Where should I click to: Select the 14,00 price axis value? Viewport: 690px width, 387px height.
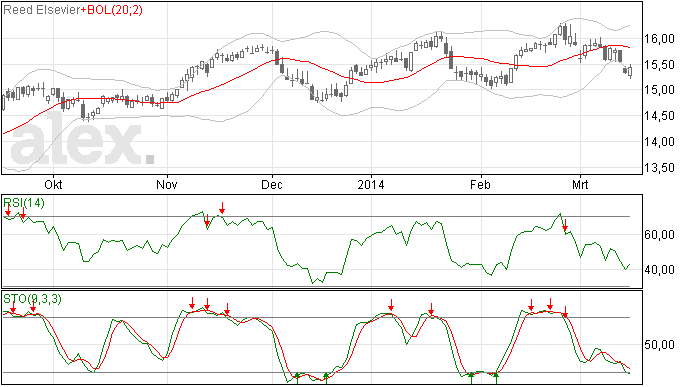(x=659, y=142)
